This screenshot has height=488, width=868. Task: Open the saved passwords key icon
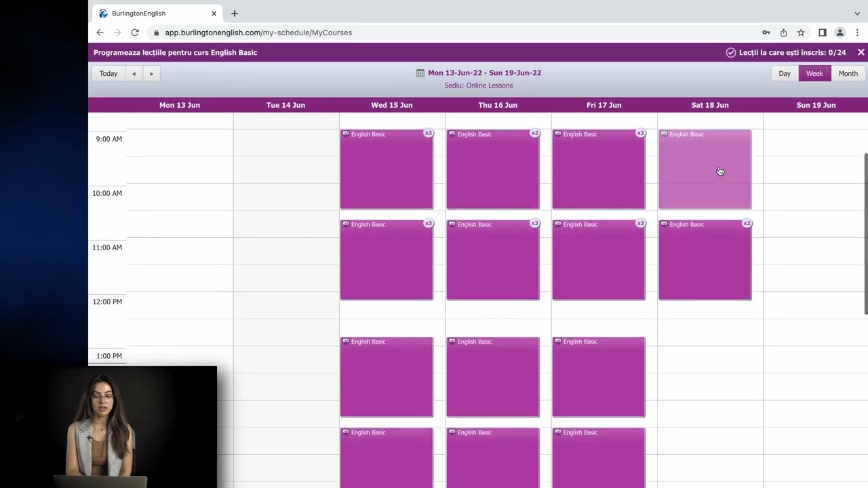[766, 33]
